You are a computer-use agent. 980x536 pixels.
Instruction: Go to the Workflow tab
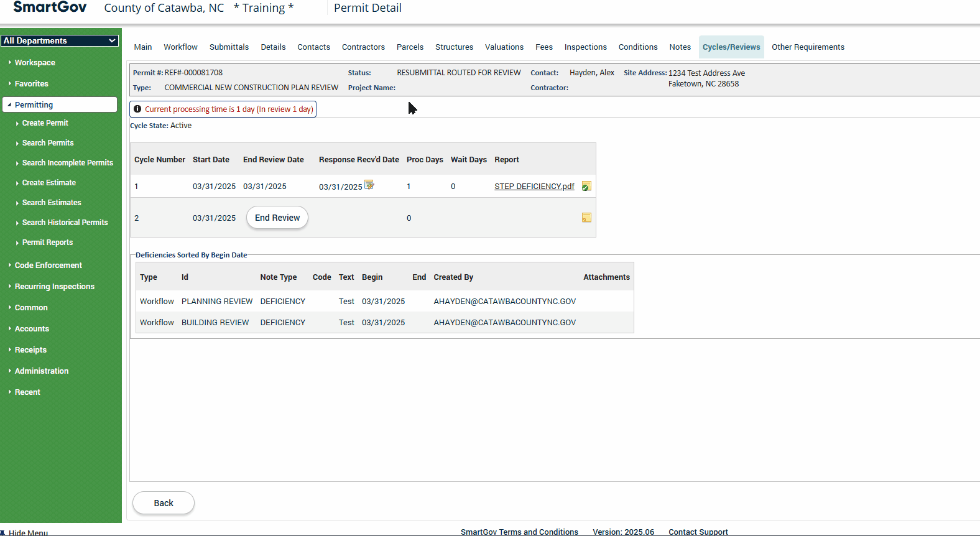[x=180, y=47]
